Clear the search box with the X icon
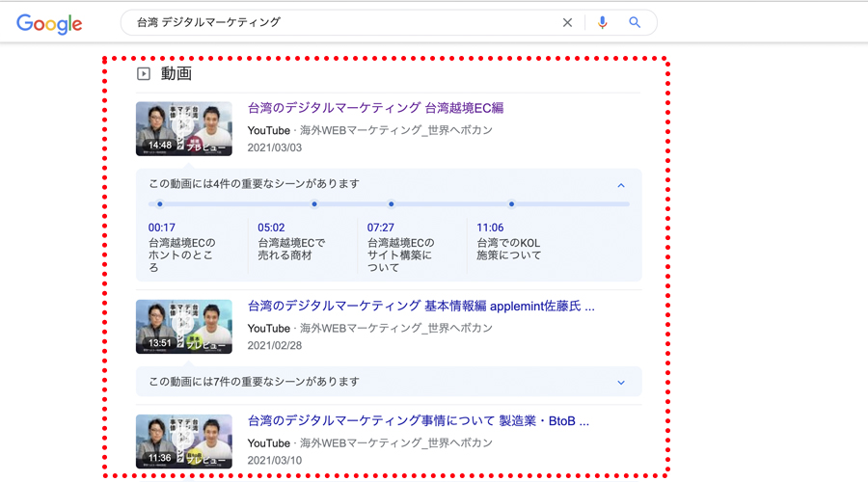This screenshot has height=482, width=868. tap(567, 23)
